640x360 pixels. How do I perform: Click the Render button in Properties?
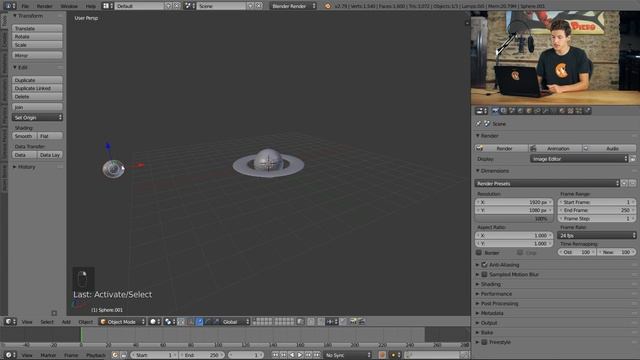coord(501,148)
